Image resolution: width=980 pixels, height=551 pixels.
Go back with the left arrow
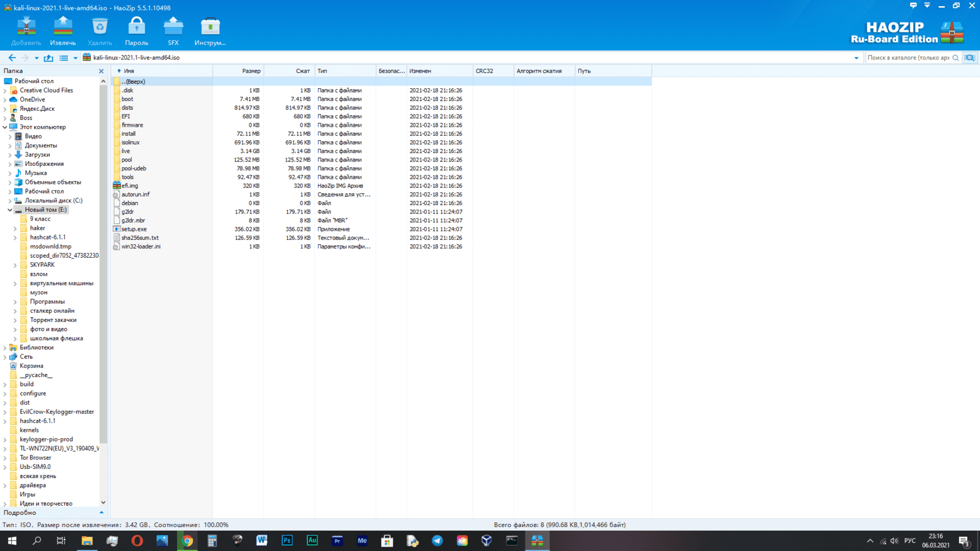pyautogui.click(x=12, y=58)
